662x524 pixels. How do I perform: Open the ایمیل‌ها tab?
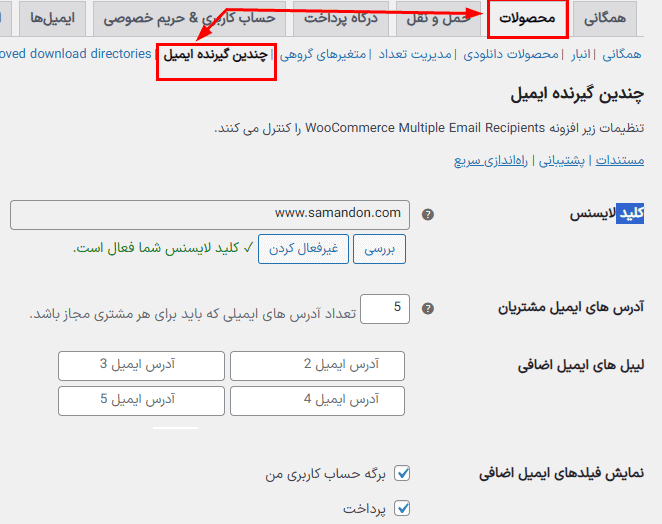[x=52, y=19]
